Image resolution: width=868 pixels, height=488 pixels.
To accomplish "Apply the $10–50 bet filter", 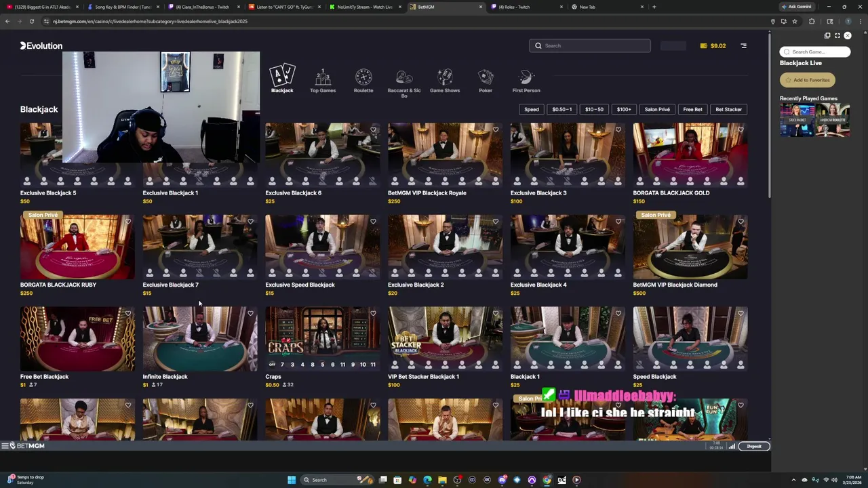I will click(x=594, y=109).
